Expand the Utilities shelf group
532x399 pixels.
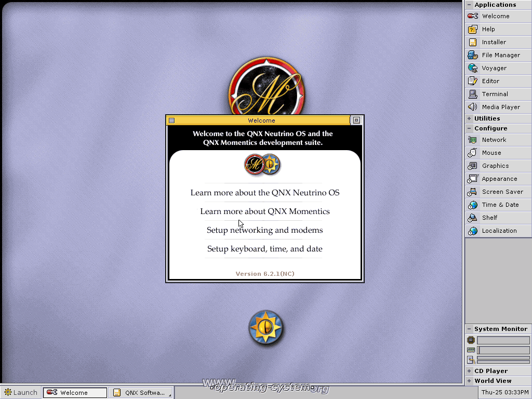(x=469, y=118)
